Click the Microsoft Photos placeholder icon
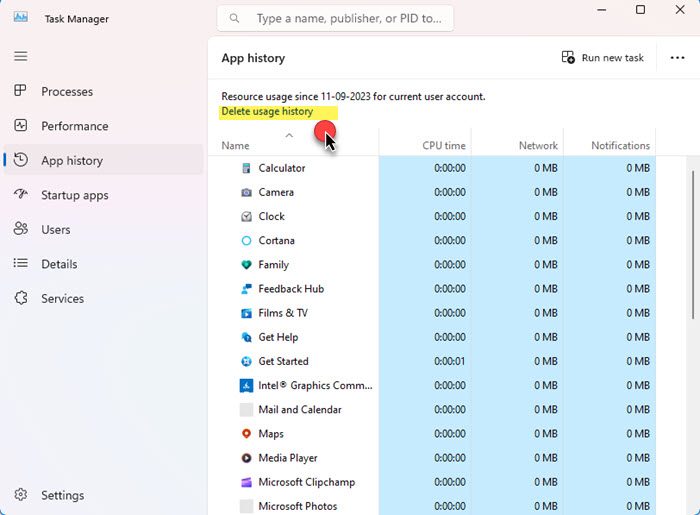The image size is (700, 515). pos(246,506)
